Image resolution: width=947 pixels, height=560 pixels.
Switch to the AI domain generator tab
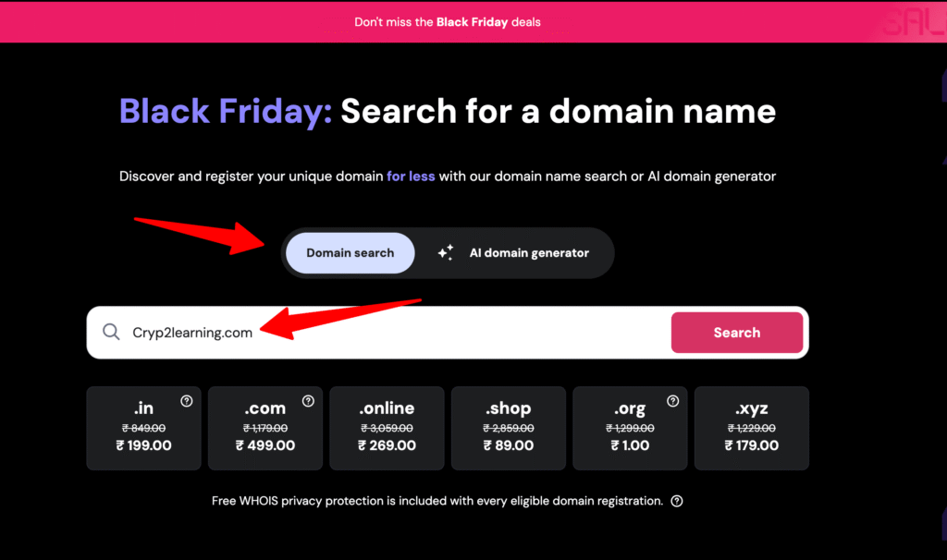tap(528, 252)
